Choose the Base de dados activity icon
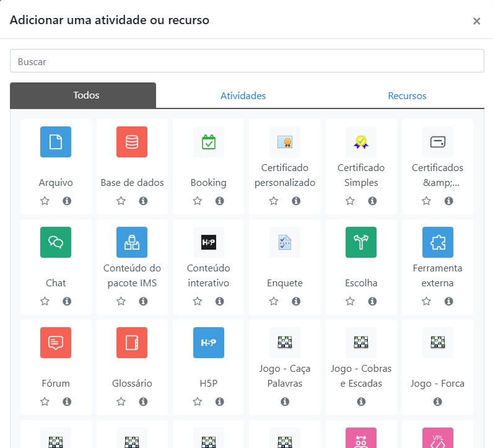 point(132,142)
